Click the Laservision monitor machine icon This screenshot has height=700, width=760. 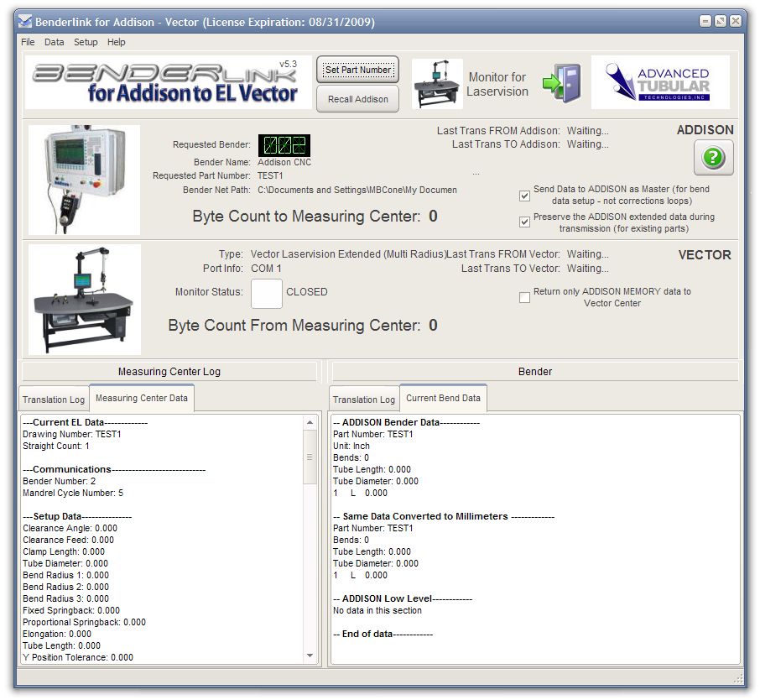437,83
